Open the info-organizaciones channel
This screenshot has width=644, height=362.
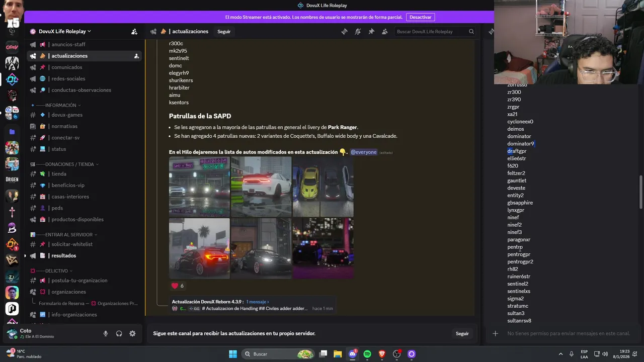pyautogui.click(x=74, y=315)
